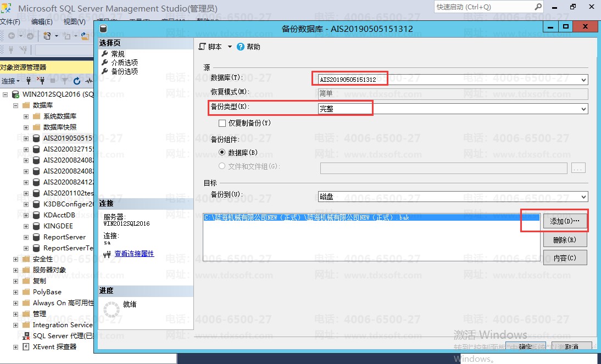601x364 pixels.
Task: Select the 介质选项 page
Action: pyautogui.click(x=125, y=63)
